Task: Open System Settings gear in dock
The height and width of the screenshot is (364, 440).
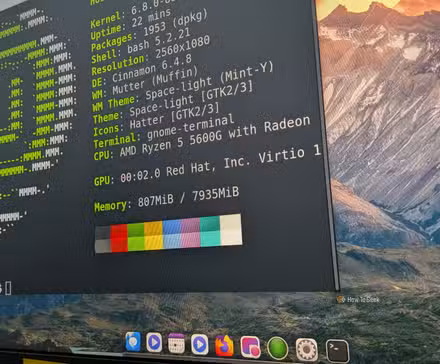Action: click(x=307, y=350)
